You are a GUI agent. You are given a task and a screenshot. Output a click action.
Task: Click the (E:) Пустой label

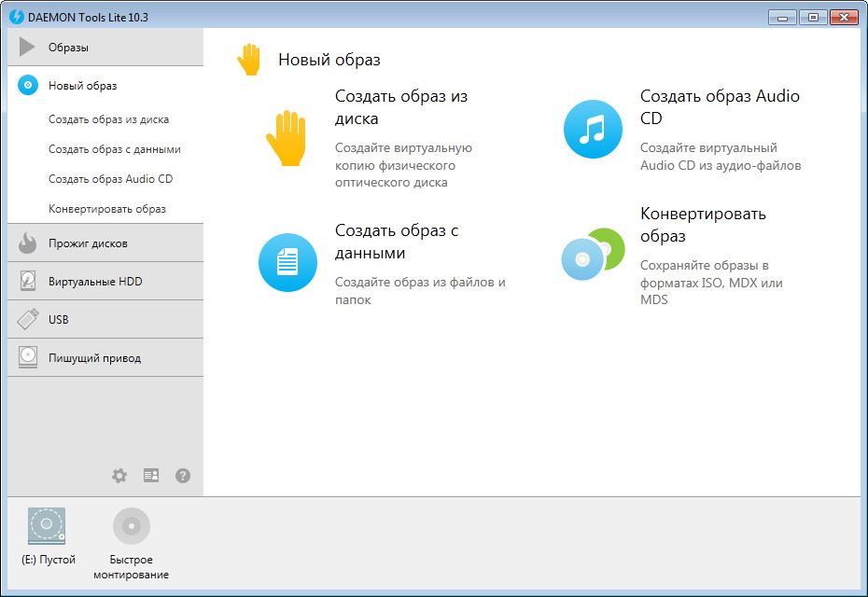[49, 560]
